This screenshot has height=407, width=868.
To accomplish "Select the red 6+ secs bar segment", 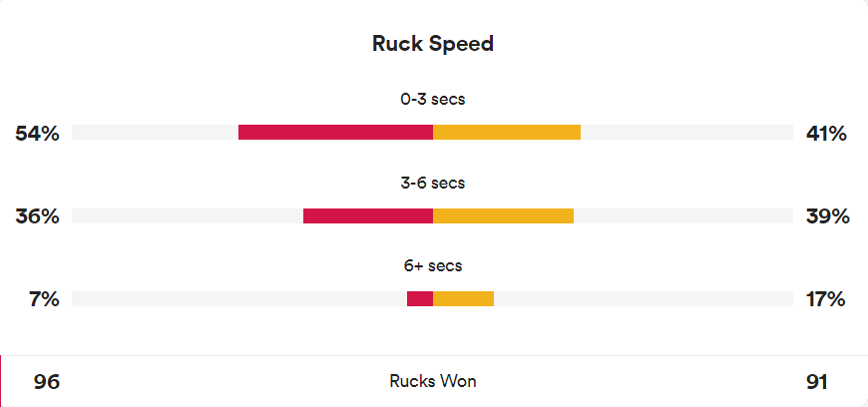I will point(420,299).
